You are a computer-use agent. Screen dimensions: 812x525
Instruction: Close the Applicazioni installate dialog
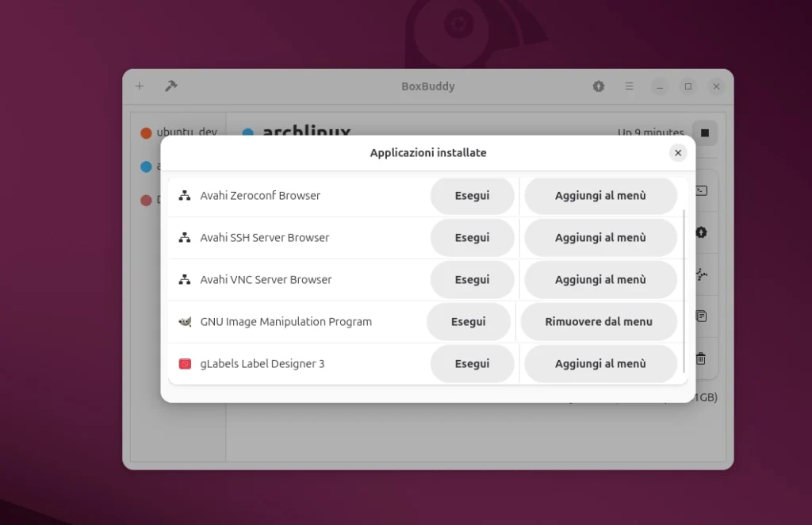pos(677,153)
